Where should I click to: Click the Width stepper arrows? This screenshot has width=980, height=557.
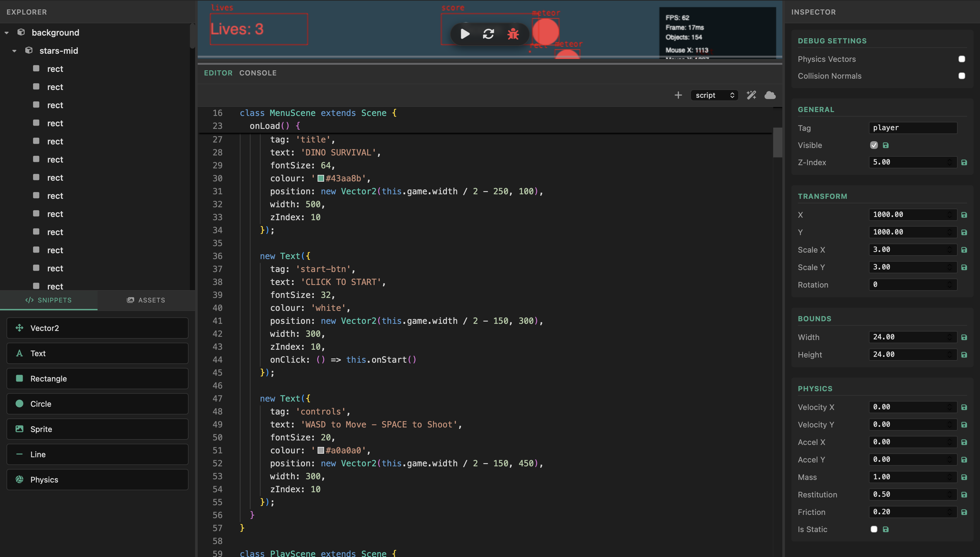coord(950,337)
